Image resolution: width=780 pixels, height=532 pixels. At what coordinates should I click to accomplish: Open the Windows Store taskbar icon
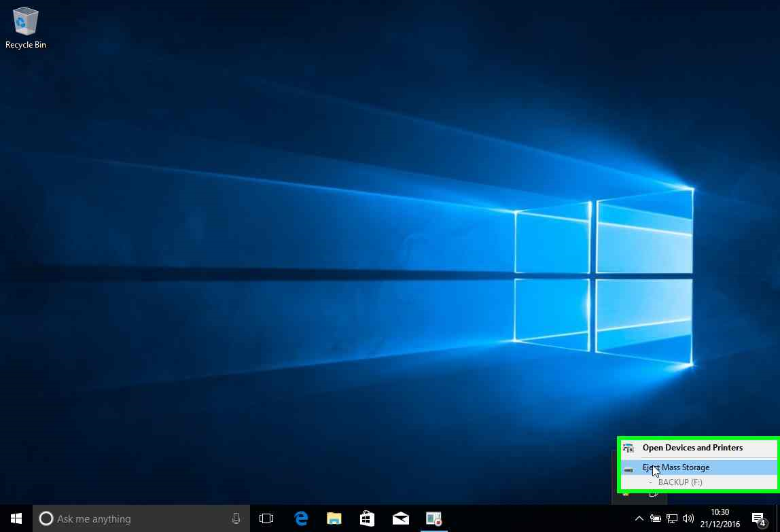(367, 518)
